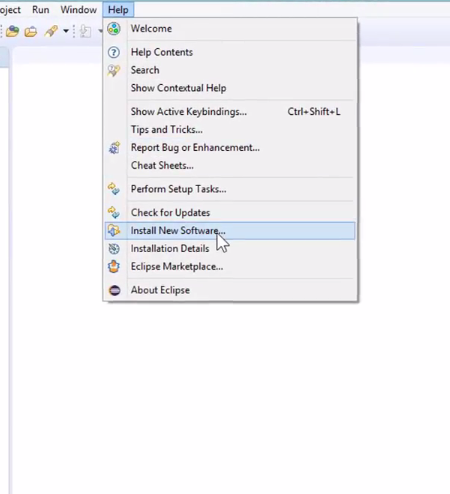Image resolution: width=450 pixels, height=494 pixels.
Task: Select About Eclipse
Action: 230,290
